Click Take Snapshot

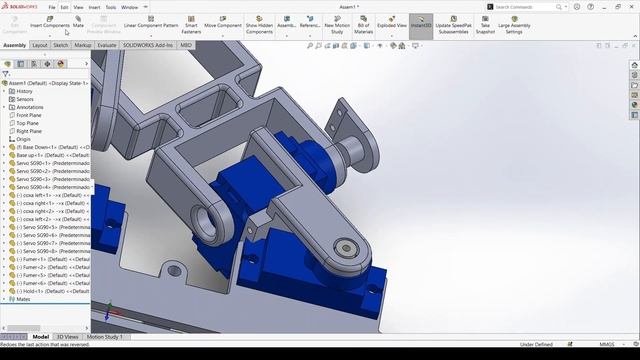tap(485, 25)
